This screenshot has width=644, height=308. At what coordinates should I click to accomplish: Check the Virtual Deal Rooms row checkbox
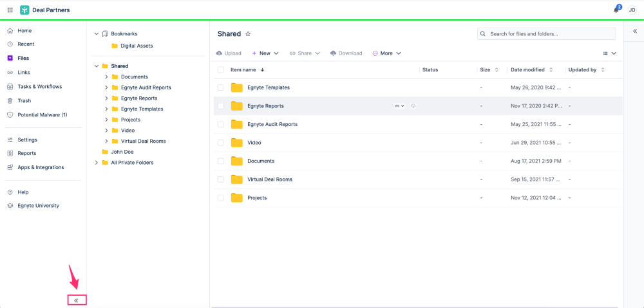point(220,179)
